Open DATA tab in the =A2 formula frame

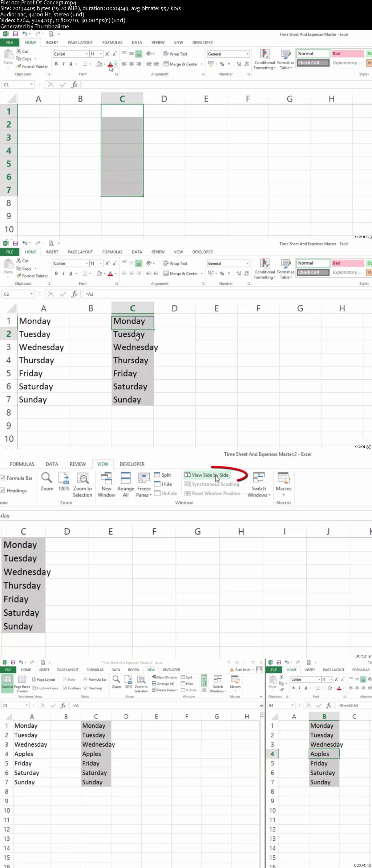point(137,252)
